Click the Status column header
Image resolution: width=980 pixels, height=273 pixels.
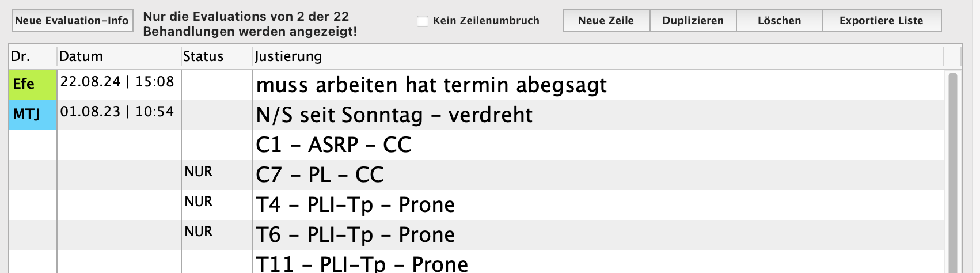tap(216, 56)
